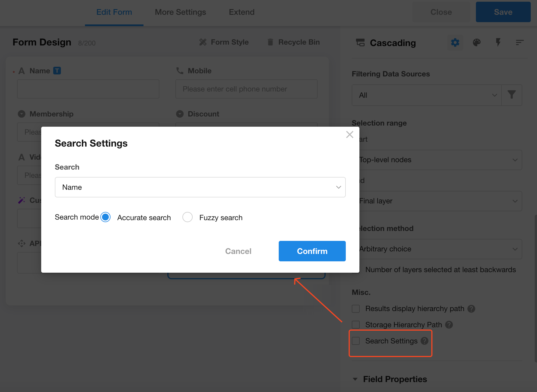The height and width of the screenshot is (392, 537).
Task: Open the style palette icon
Action: [x=477, y=43]
